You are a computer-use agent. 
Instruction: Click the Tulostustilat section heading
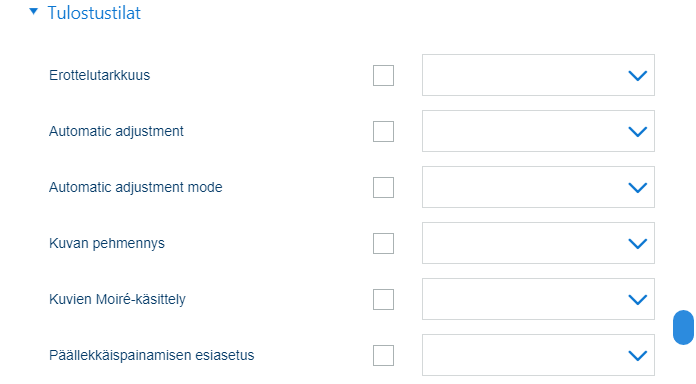pyautogui.click(x=94, y=13)
